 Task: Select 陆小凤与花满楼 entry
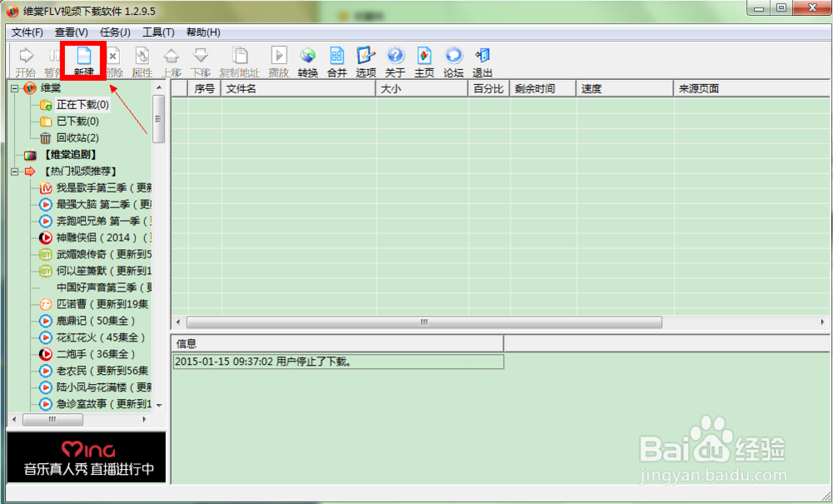pos(103,387)
